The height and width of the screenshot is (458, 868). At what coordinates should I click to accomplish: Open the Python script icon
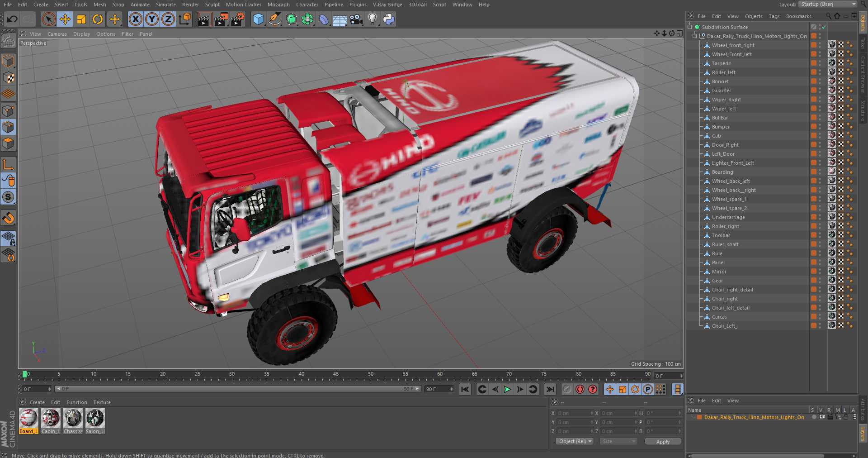point(389,19)
